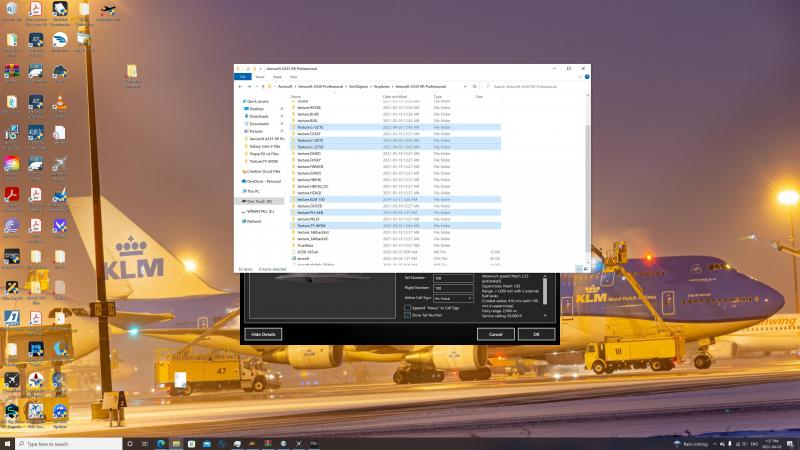Click the taskbar Type here to search box
This screenshot has height=450, width=800.
pos(69,444)
